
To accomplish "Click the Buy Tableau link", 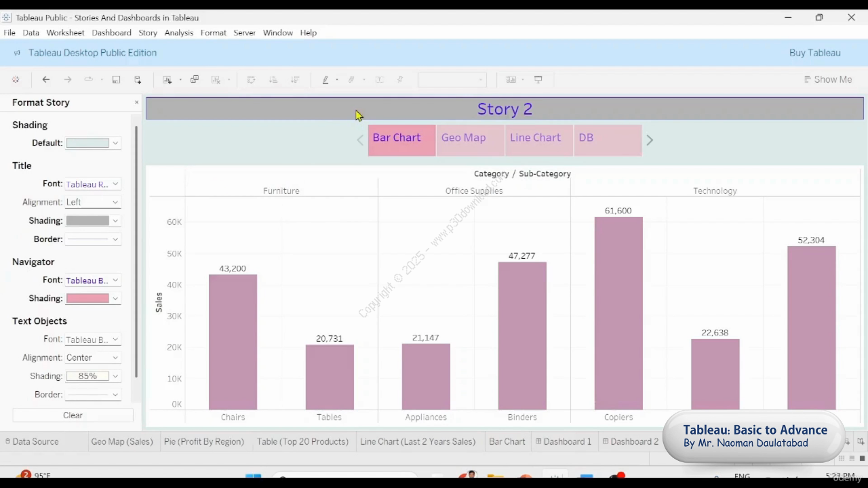I will click(x=815, y=53).
